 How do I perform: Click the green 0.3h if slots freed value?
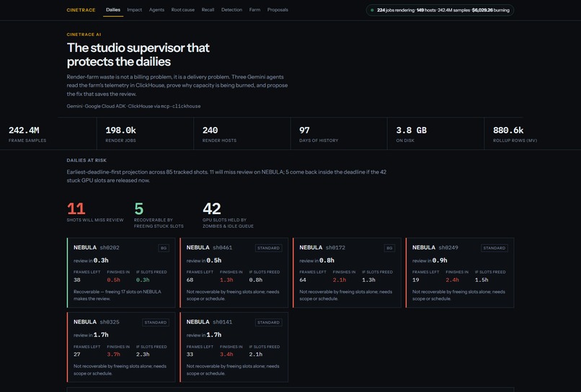click(143, 280)
